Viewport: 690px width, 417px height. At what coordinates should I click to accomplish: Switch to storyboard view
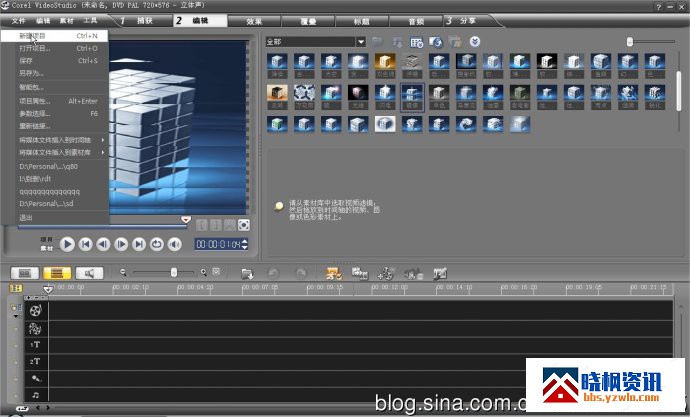coord(23,272)
